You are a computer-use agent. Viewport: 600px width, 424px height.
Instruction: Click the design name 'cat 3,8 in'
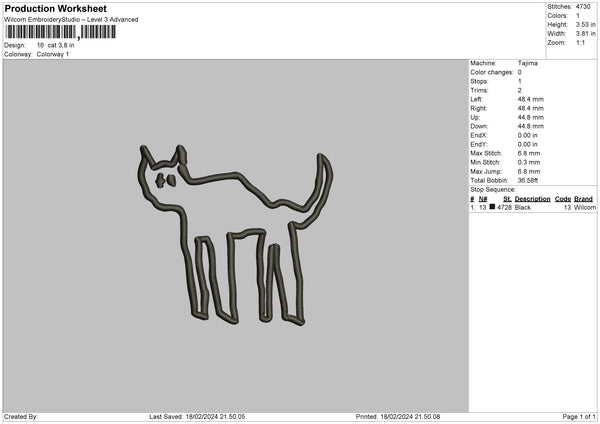click(61, 45)
